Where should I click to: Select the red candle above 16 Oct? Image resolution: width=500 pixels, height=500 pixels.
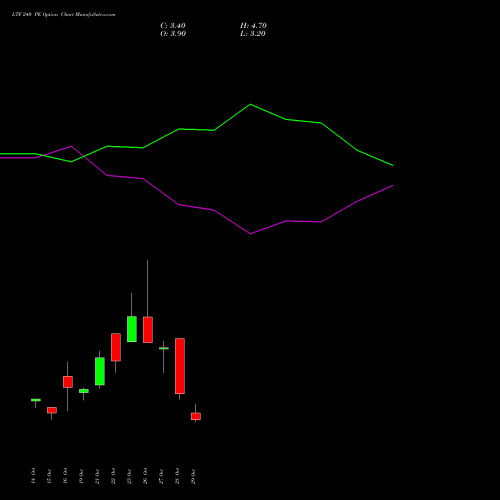coord(68,382)
